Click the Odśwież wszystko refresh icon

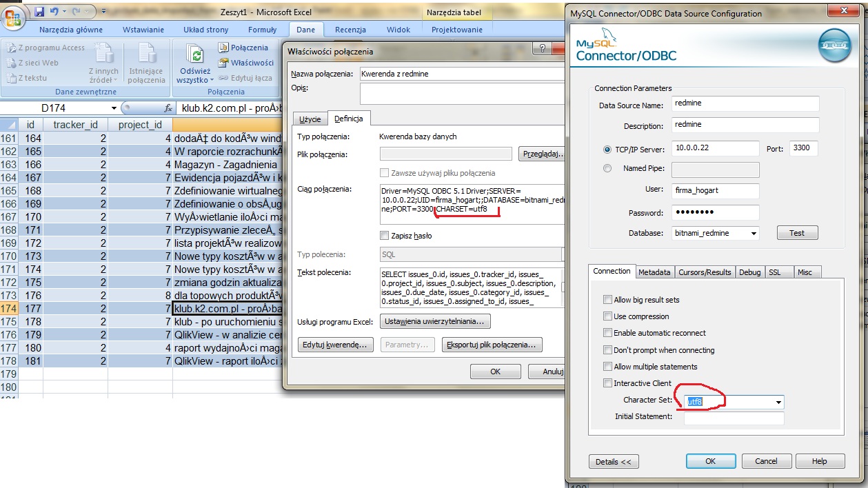click(x=196, y=54)
